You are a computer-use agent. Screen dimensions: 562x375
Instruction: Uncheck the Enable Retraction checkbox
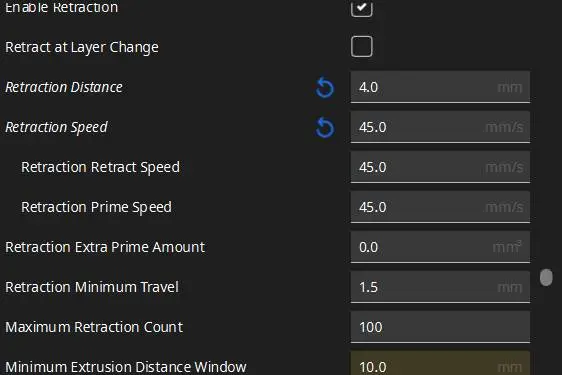362,7
